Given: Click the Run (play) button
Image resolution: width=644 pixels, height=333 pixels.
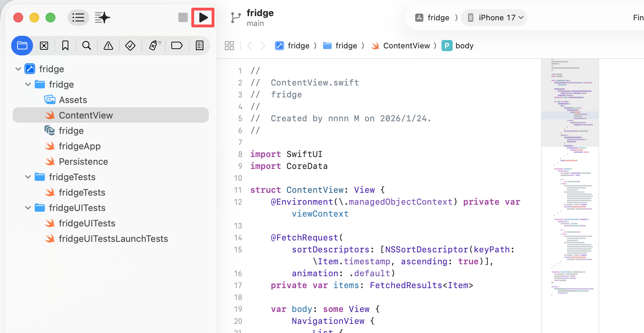Looking at the screenshot, I should tap(203, 18).
